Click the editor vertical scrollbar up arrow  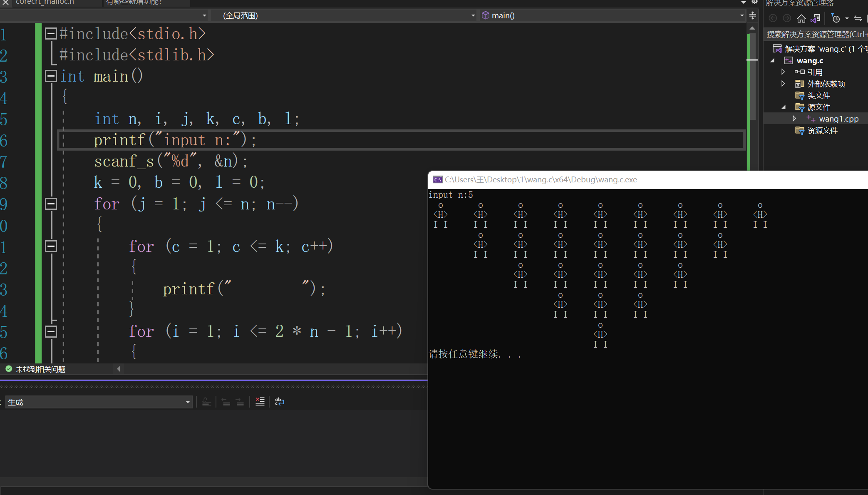pos(752,28)
